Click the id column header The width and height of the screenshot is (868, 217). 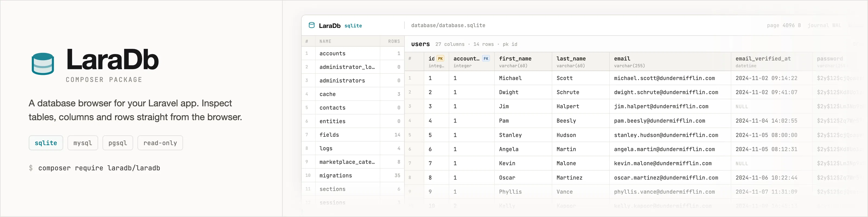436,62
